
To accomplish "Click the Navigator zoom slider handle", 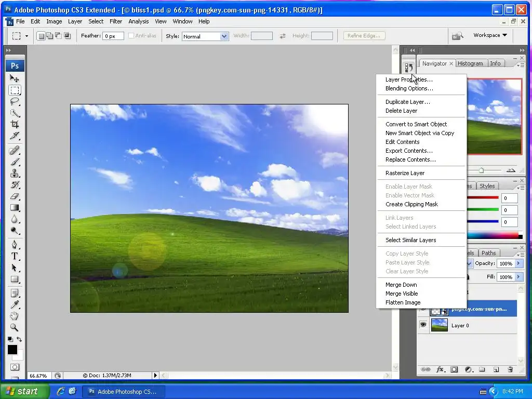I will point(481,170).
